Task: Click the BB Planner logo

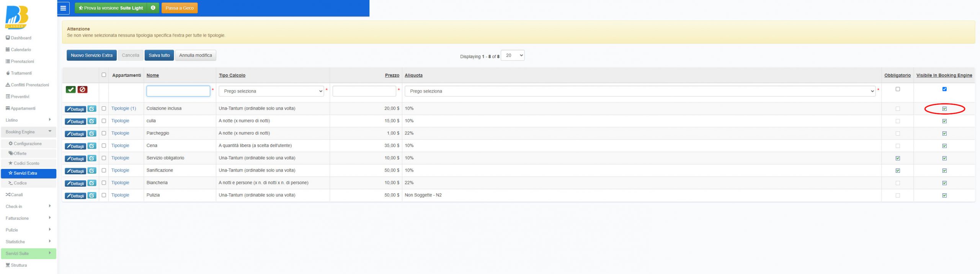Action: coord(16,17)
